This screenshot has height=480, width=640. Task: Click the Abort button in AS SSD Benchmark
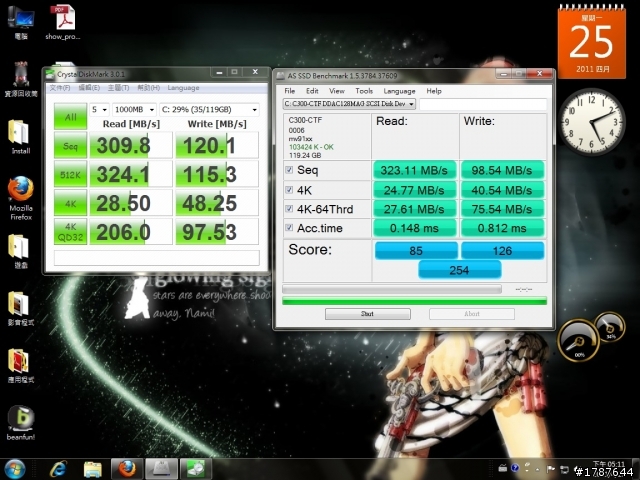pos(472,314)
